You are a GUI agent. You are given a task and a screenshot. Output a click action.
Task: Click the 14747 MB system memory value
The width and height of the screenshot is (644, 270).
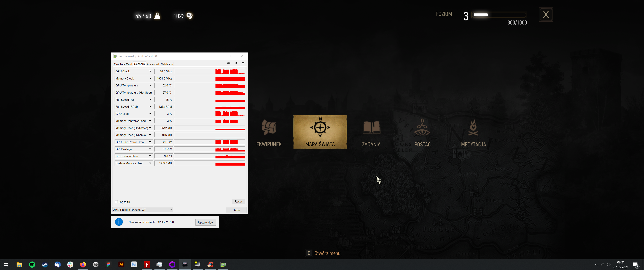click(164, 163)
